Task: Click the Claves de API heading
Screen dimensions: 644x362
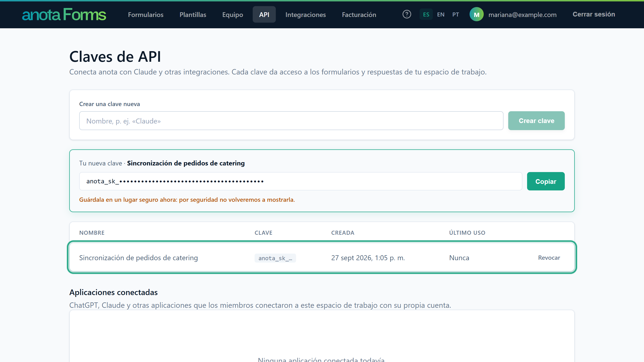Action: pos(115,57)
